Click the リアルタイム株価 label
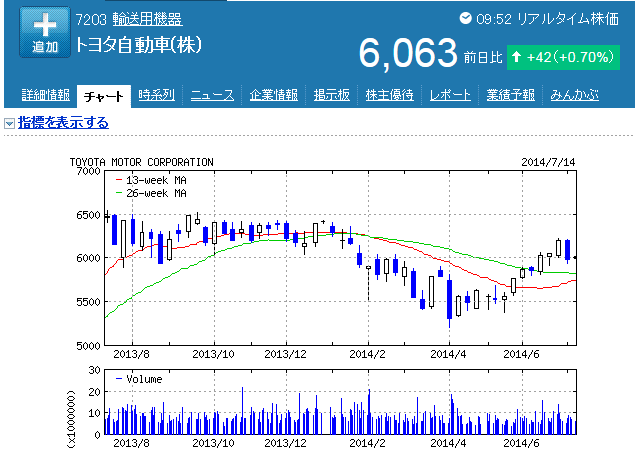 pyautogui.click(x=568, y=19)
